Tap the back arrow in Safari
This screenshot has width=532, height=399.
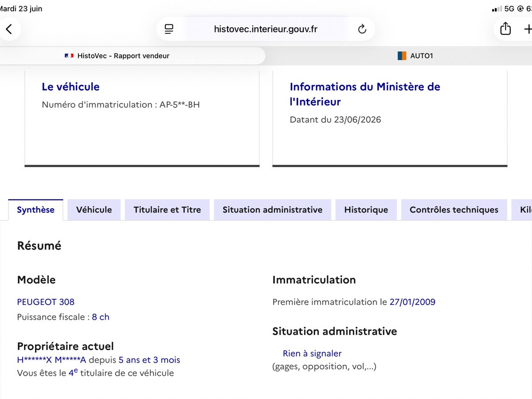[9, 29]
